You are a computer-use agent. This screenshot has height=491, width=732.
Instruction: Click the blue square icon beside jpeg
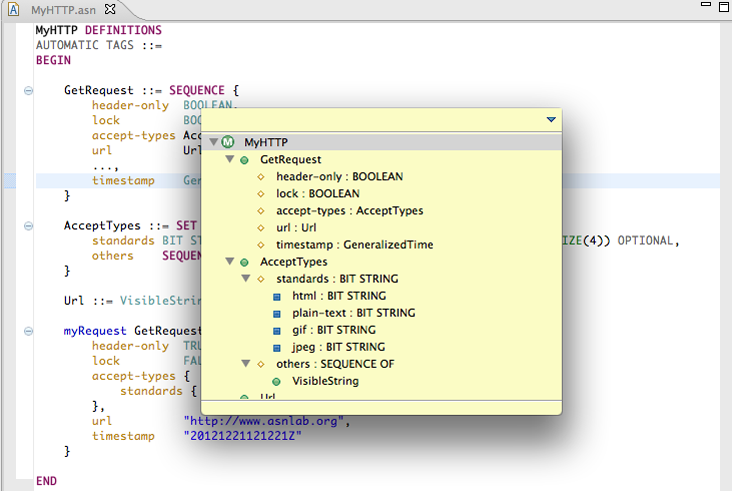277,347
